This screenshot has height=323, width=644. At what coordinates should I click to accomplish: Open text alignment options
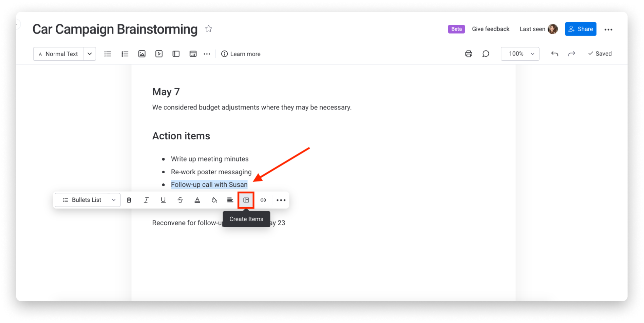pos(230,200)
